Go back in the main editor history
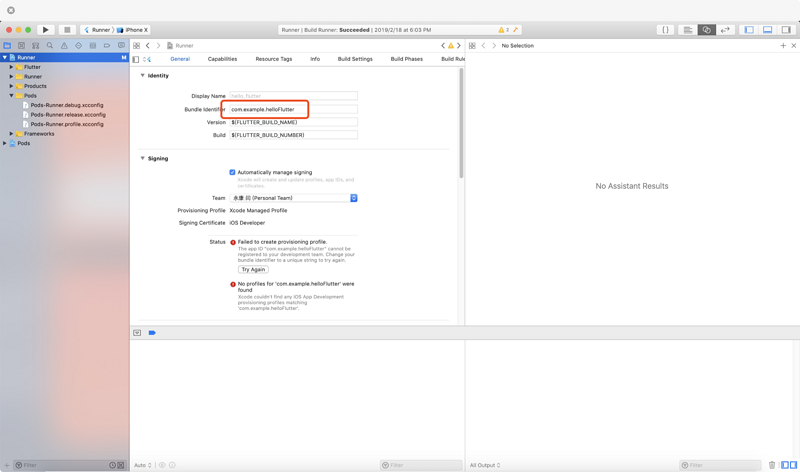The width and height of the screenshot is (800, 472). [x=148, y=45]
